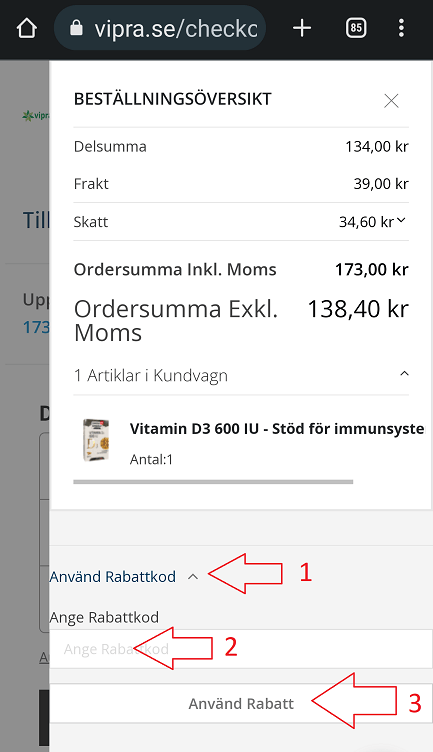The height and width of the screenshot is (752, 433).
Task: Tap the Vipra logo
Action: pos(35,116)
